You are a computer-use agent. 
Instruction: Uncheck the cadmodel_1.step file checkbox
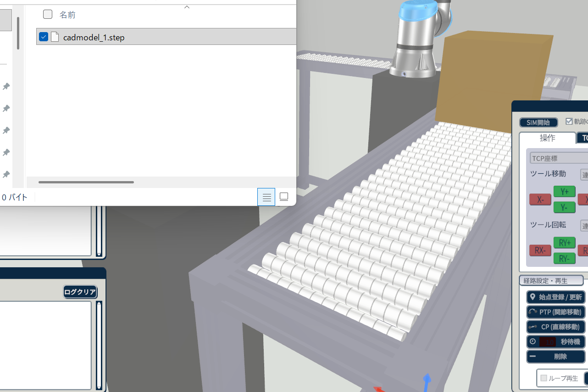tap(44, 37)
